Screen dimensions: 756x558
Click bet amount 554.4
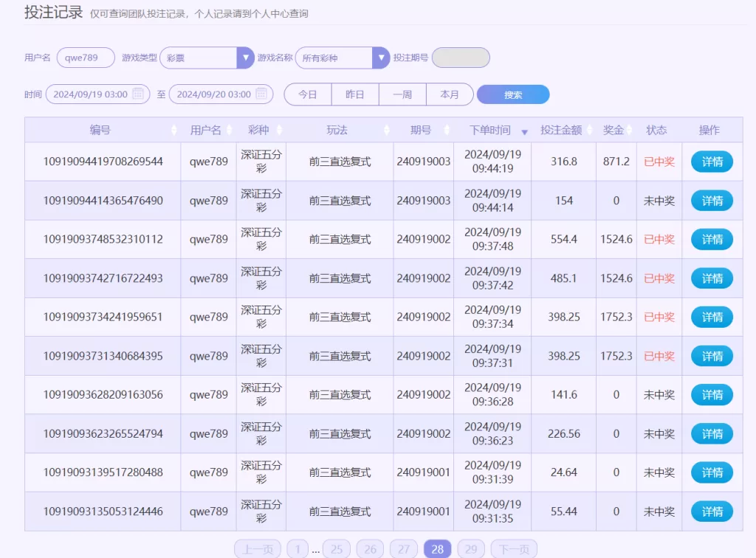[x=563, y=239]
